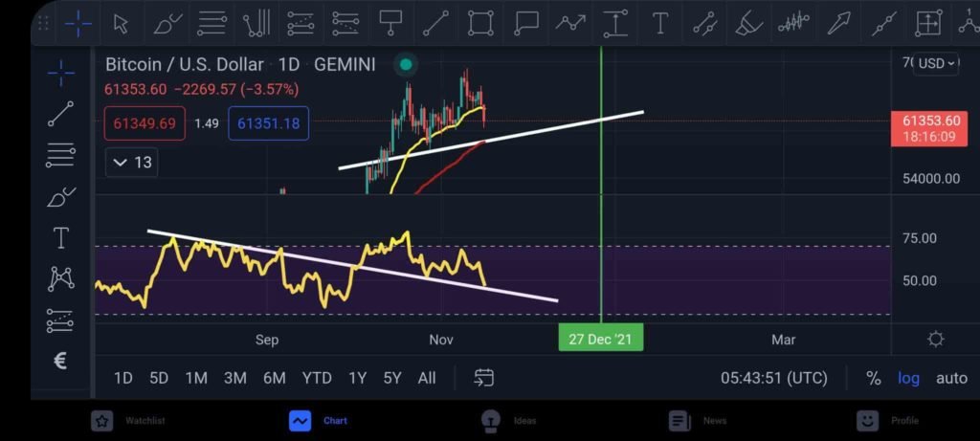Toggle the log scale option
This screenshot has width=980, height=441.
coord(908,378)
